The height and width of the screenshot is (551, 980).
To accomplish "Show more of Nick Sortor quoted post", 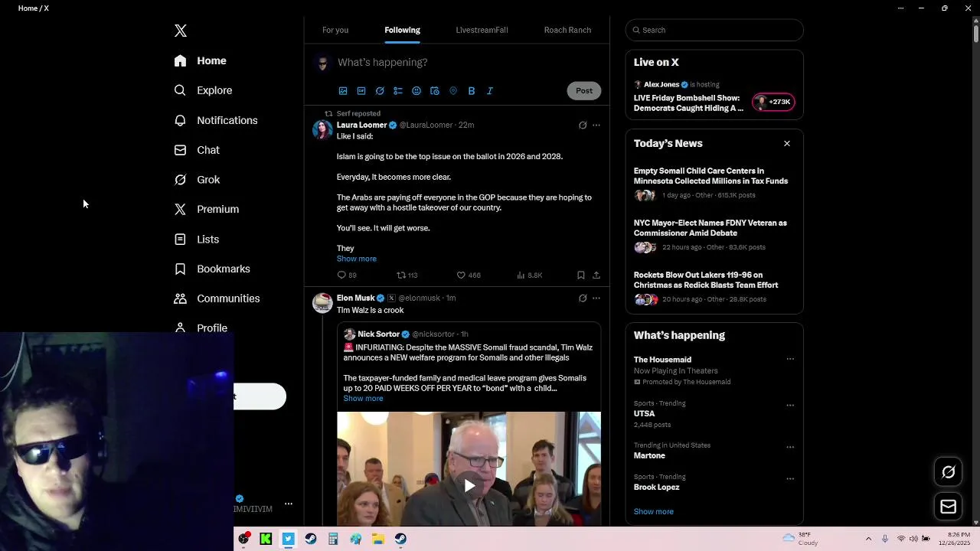I will pyautogui.click(x=363, y=399).
